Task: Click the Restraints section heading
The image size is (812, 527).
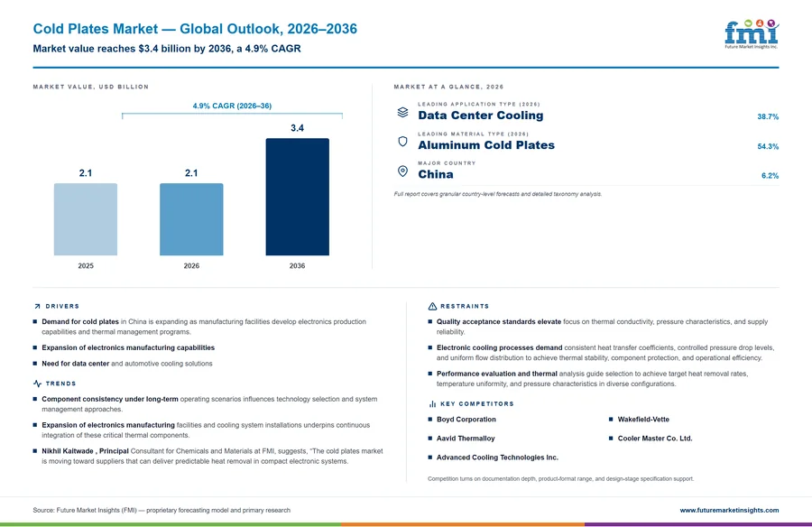Action: click(465, 306)
